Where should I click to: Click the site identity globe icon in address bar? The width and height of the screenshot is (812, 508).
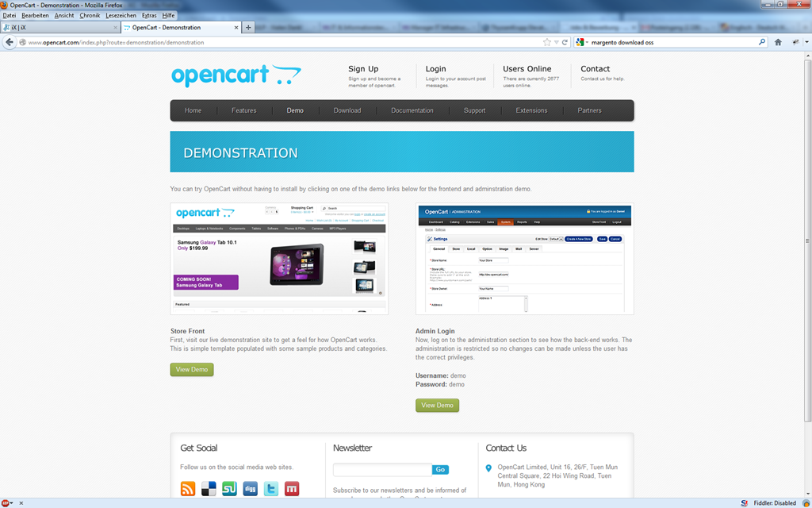[x=22, y=43]
